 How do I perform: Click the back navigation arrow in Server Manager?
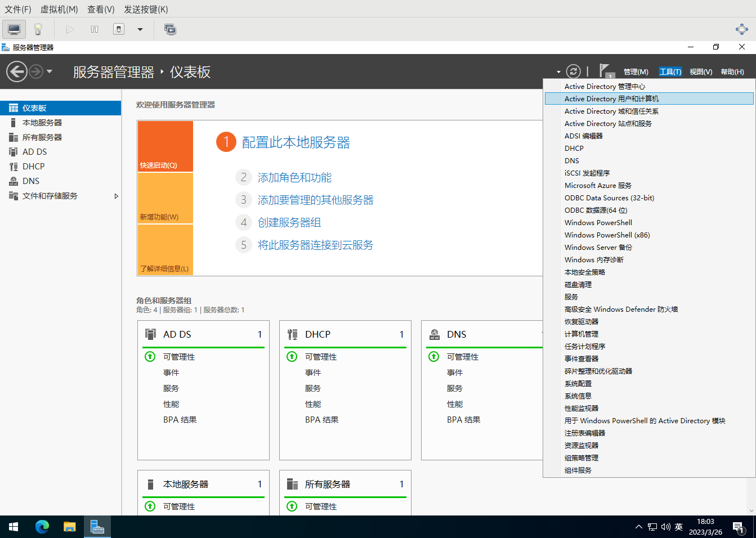[x=17, y=71]
